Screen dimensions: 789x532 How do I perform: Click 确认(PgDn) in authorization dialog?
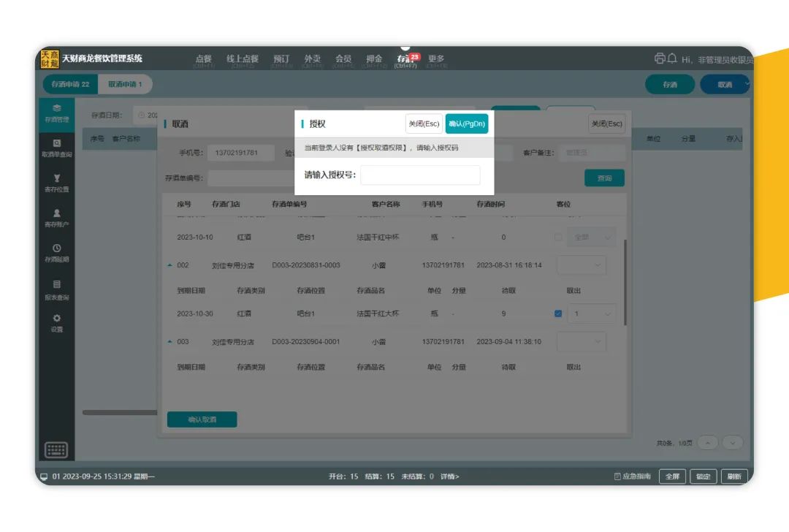point(467,124)
